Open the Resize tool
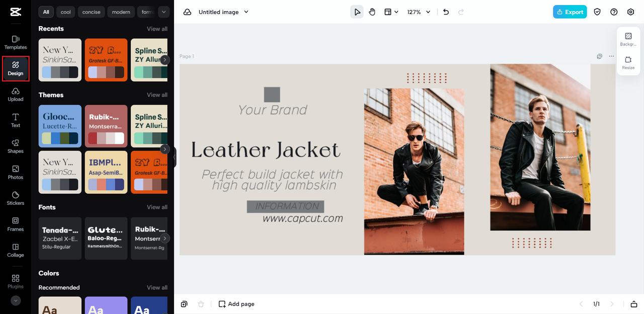 tap(628, 63)
